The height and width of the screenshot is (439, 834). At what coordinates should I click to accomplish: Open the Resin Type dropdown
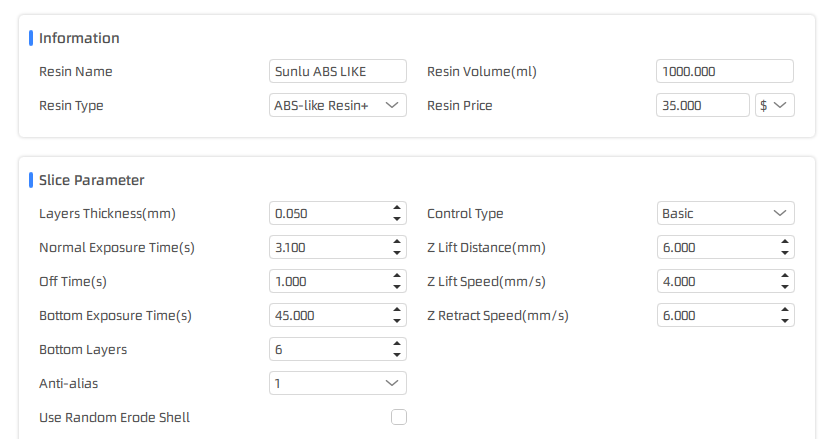click(338, 105)
